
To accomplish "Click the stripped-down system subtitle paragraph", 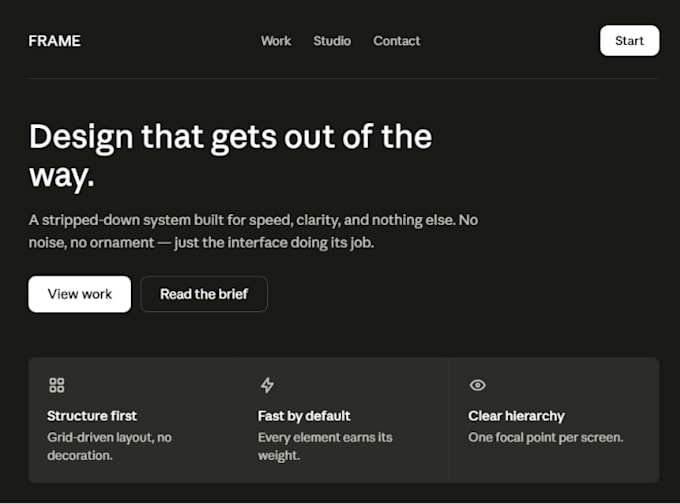I will point(254,231).
